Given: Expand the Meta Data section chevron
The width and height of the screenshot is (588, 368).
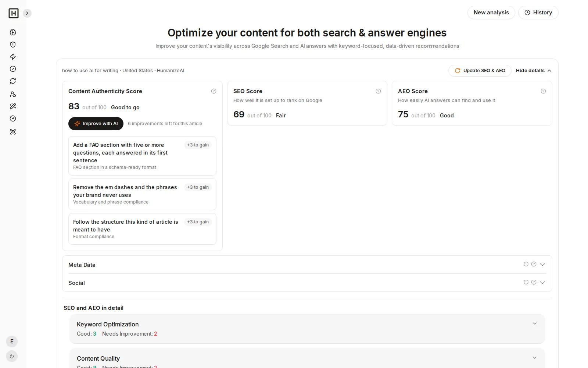Looking at the screenshot, I should coord(542,264).
